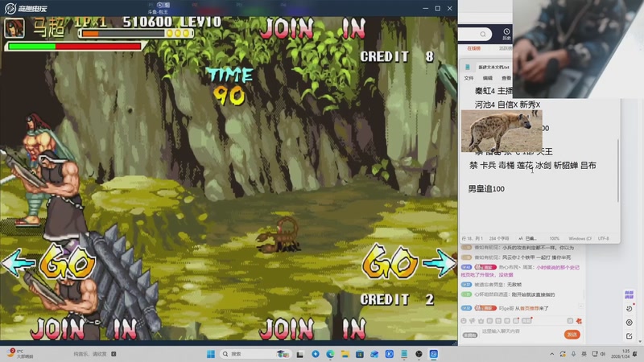Open the 编辑 menu in Notepad
The width and height of the screenshot is (644, 362).
point(488,78)
